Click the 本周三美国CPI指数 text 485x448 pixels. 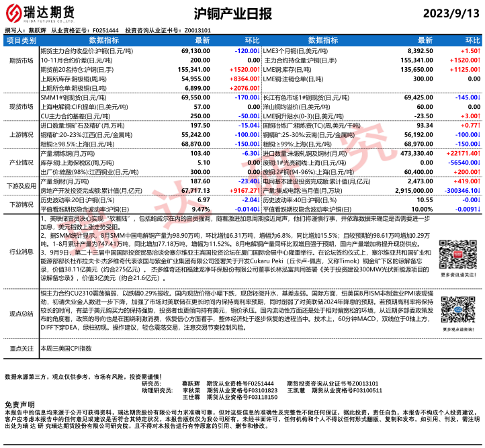(x=67, y=349)
